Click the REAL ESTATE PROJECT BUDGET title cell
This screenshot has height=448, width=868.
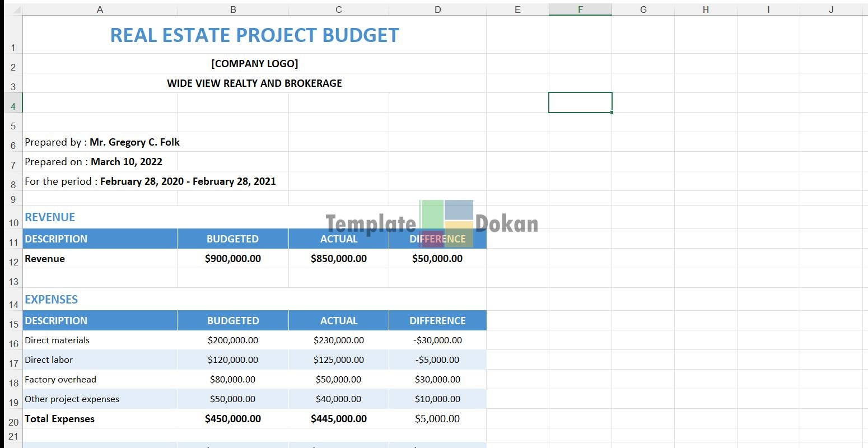[x=254, y=35]
